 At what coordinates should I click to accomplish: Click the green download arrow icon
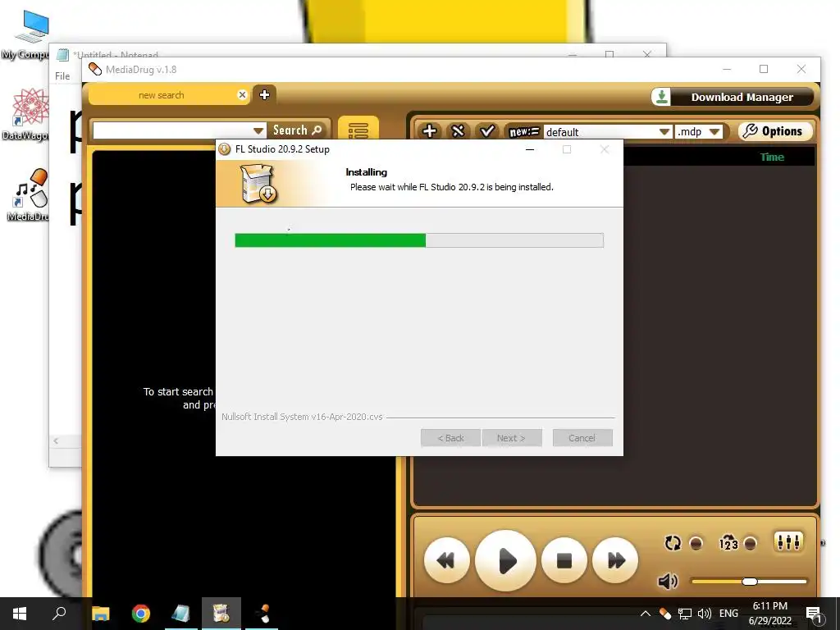point(662,97)
